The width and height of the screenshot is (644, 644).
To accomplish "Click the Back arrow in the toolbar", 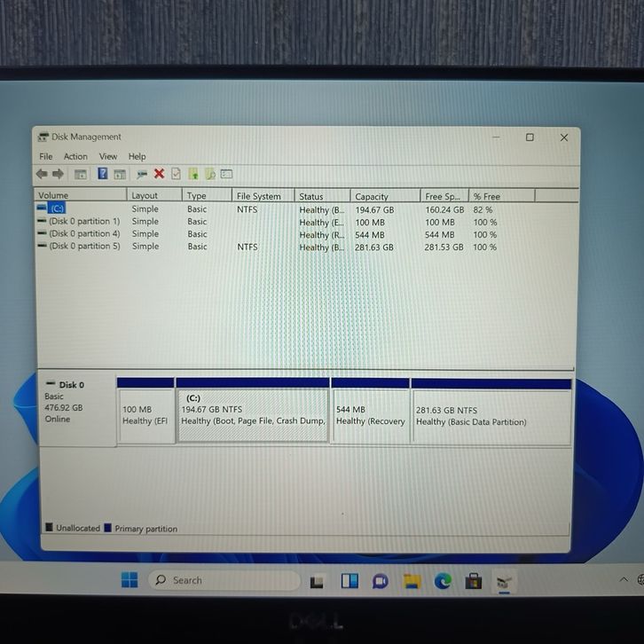I will pyautogui.click(x=42, y=174).
